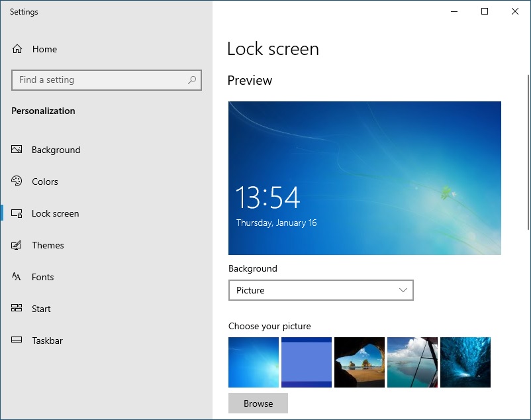531x420 pixels.
Task: Click the search magnifier icon
Action: coord(192,80)
